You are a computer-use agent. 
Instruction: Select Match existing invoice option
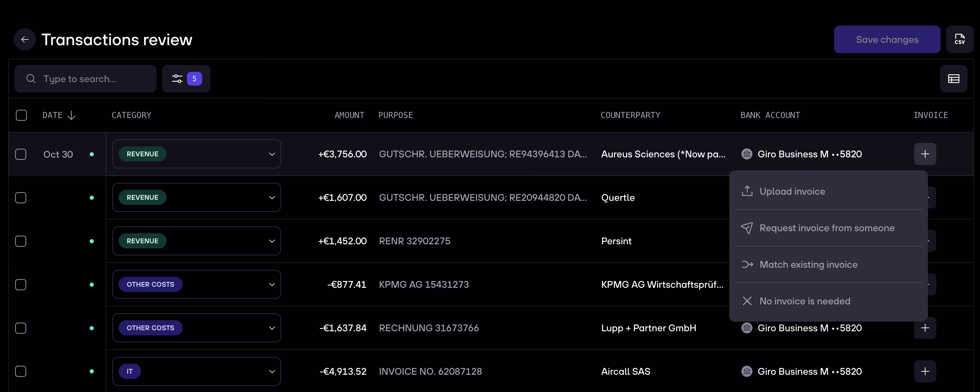pos(808,265)
